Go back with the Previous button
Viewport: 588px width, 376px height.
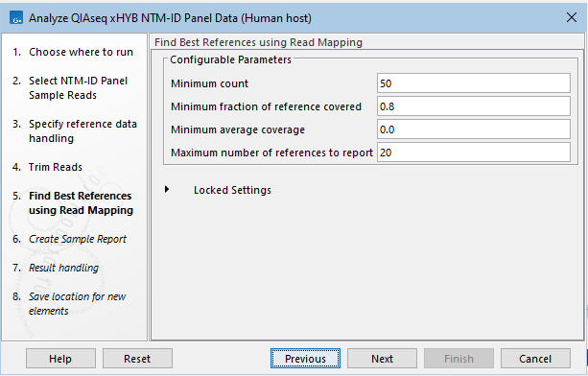(x=305, y=359)
